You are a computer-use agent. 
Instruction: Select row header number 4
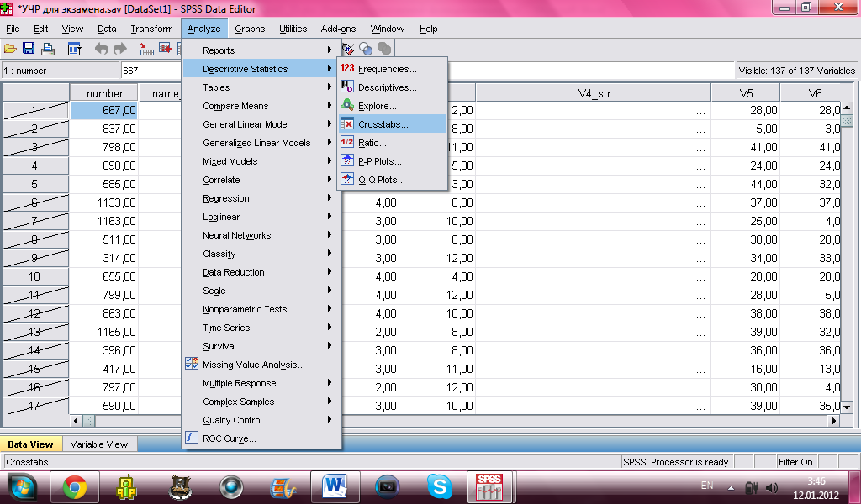35,165
